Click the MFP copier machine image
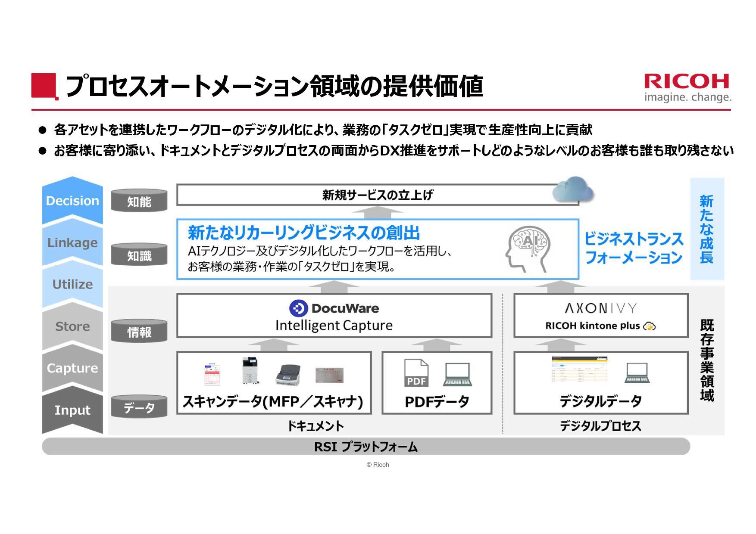Image resolution: width=756 pixels, height=534 pixels. point(250,371)
